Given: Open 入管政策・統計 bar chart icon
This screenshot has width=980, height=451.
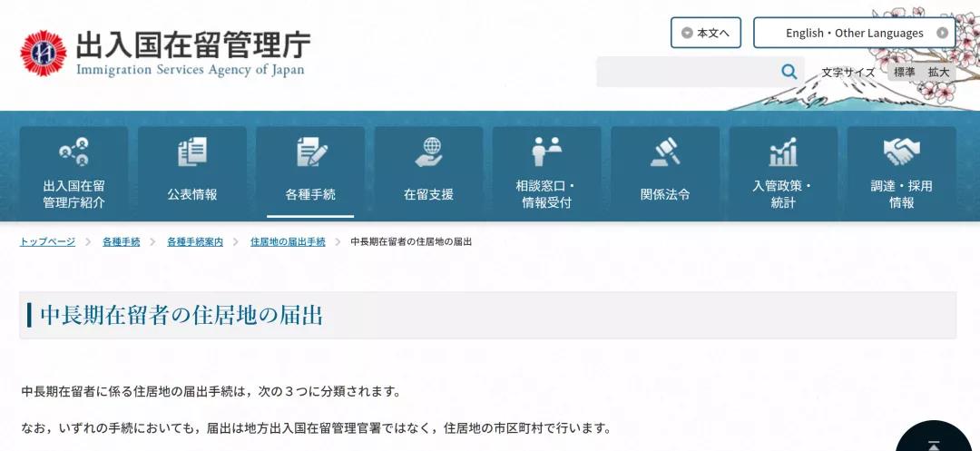Looking at the screenshot, I should [783, 152].
